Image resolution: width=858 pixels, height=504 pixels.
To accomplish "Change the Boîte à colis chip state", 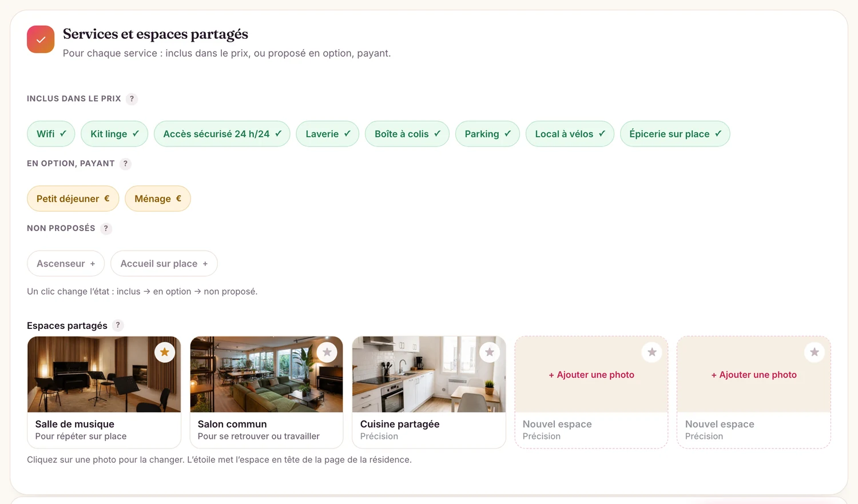I will click(x=407, y=134).
